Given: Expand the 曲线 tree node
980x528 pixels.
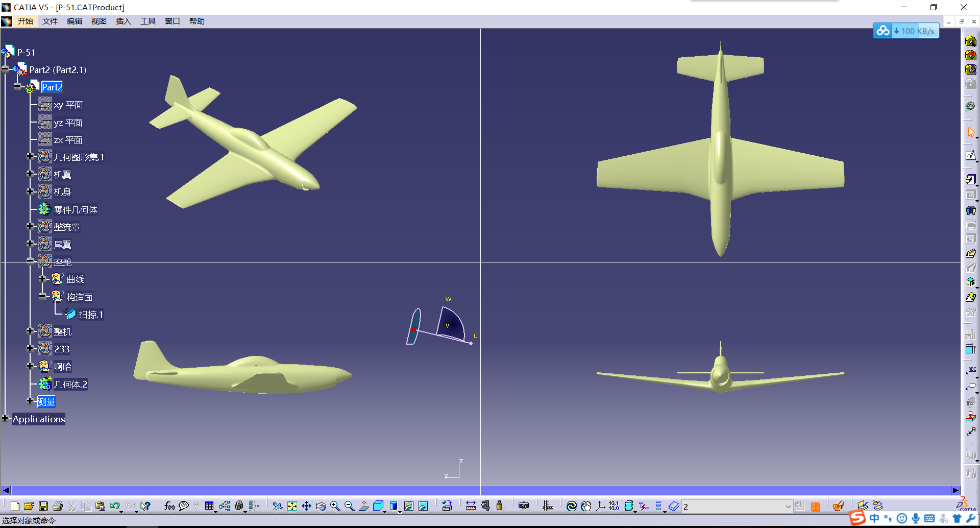Looking at the screenshot, I should [x=43, y=279].
